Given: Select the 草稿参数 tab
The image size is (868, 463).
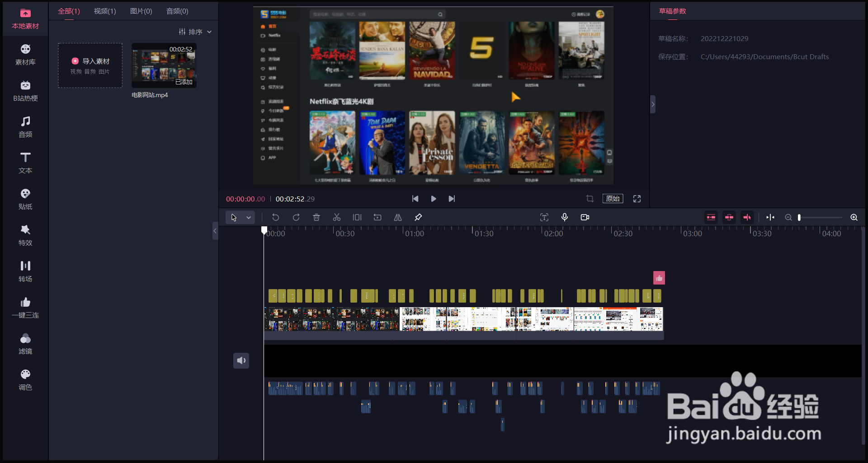Looking at the screenshot, I should tap(673, 11).
